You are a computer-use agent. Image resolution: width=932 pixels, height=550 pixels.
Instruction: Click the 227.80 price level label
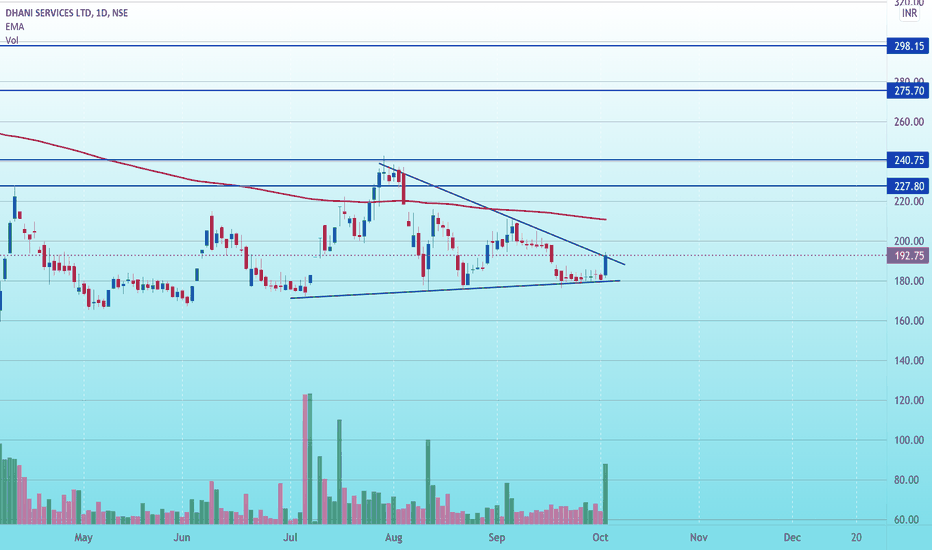tap(908, 186)
